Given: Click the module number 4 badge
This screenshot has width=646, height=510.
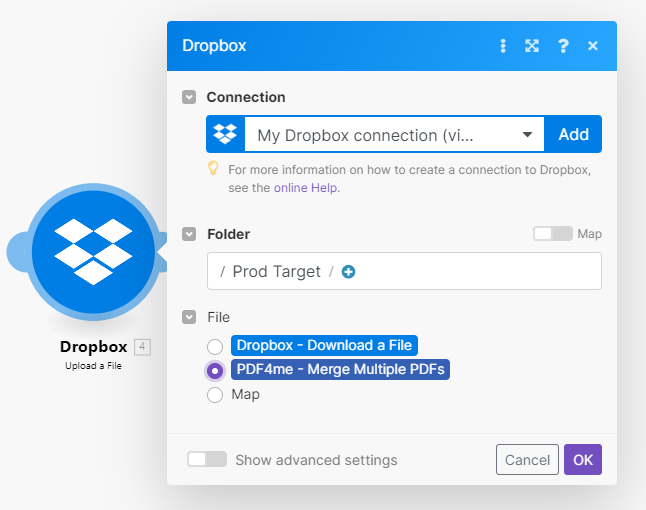Looking at the screenshot, I should point(142,347).
